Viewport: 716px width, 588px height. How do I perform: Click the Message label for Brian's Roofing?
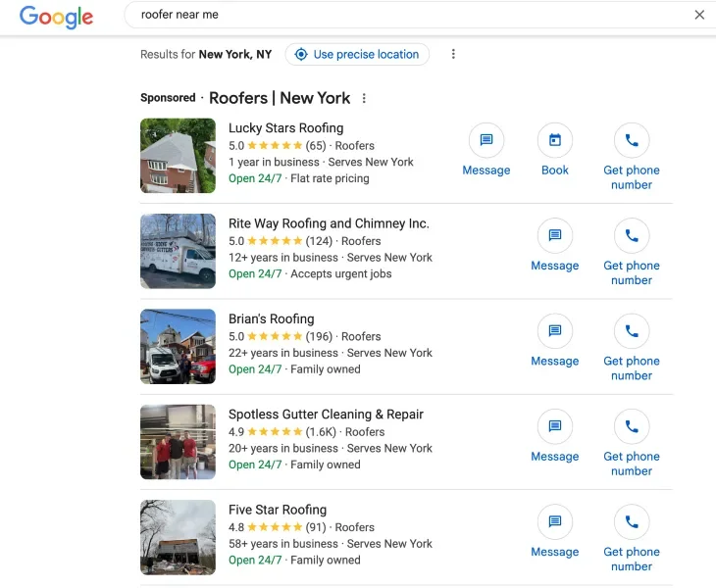pos(555,361)
